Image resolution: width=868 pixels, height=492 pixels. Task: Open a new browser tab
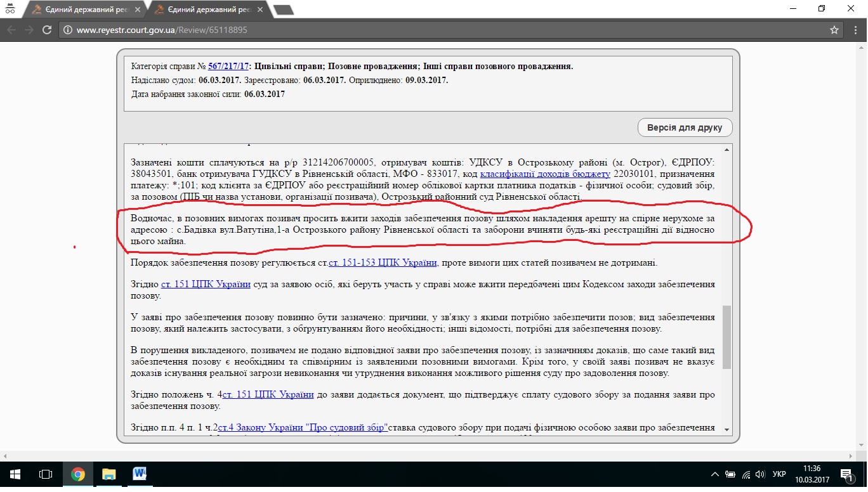coord(283,10)
